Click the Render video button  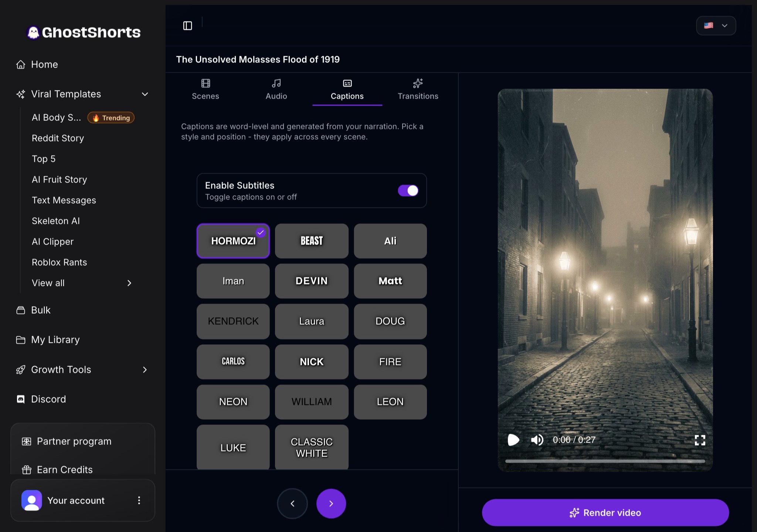[605, 513]
